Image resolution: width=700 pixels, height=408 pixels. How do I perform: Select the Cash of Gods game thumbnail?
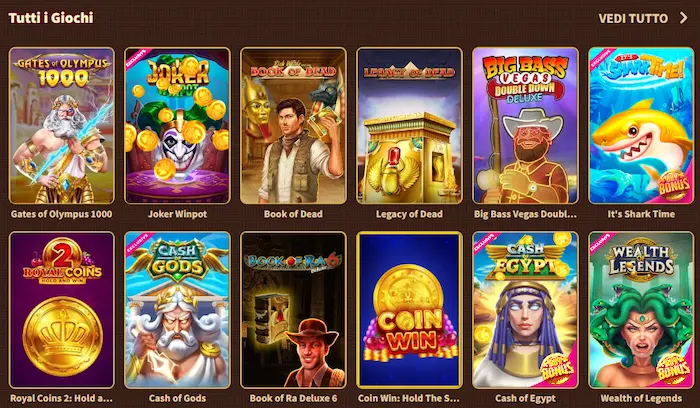point(178,310)
